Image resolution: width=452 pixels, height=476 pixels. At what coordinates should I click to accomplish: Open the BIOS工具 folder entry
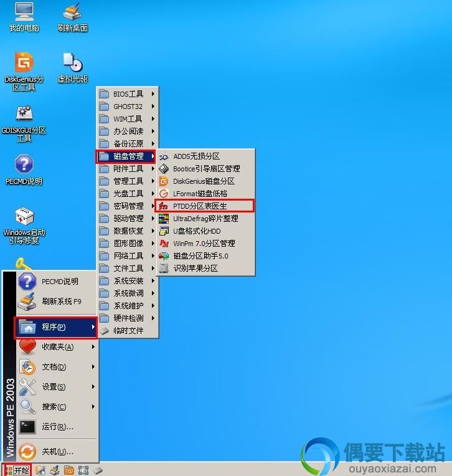(128, 94)
